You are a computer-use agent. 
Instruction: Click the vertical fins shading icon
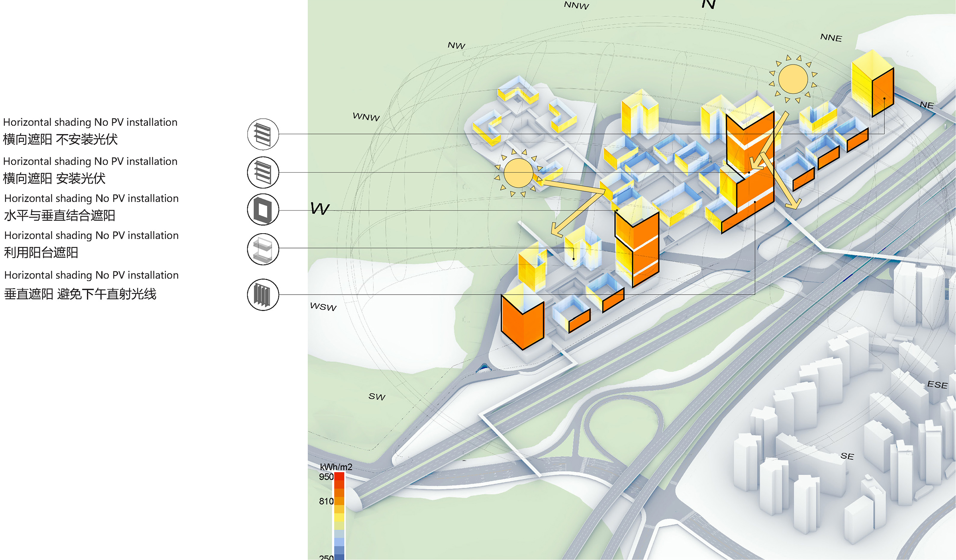click(263, 295)
